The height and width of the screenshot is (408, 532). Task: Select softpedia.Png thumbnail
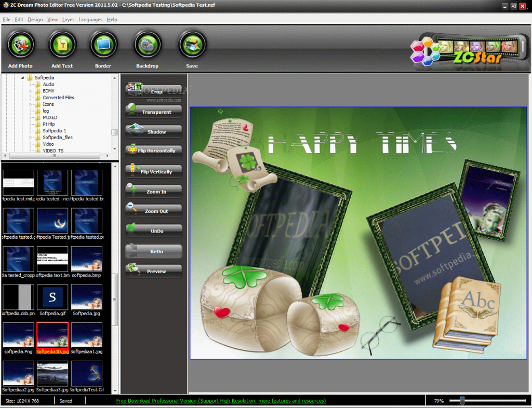click(x=18, y=338)
